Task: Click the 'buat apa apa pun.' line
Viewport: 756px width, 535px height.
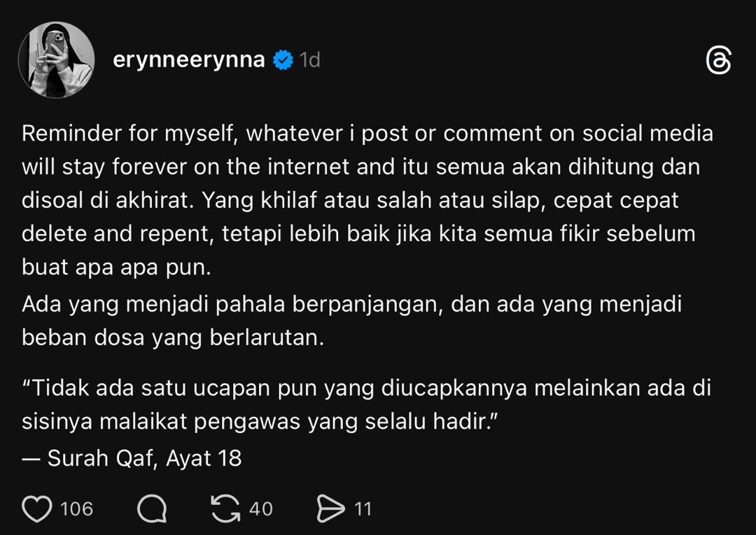Action: [116, 267]
